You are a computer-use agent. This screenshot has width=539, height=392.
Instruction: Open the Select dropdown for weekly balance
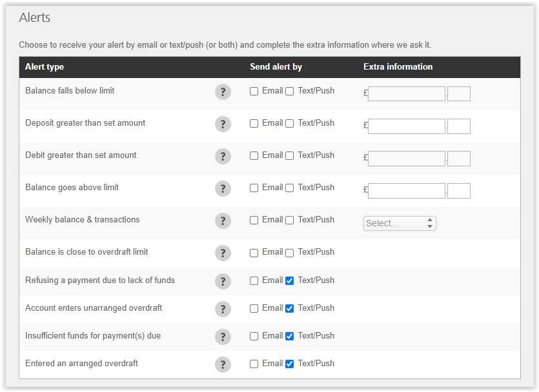click(x=400, y=224)
